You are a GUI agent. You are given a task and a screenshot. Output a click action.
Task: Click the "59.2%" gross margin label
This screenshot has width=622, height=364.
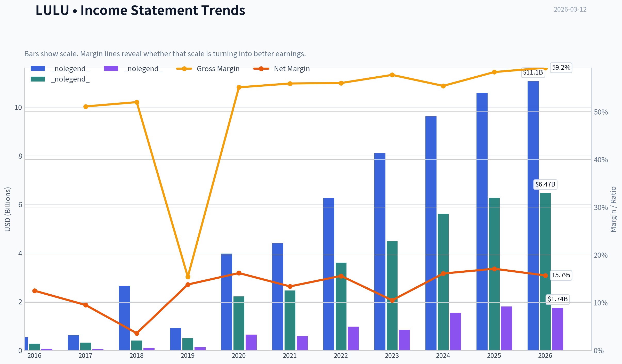(x=561, y=68)
